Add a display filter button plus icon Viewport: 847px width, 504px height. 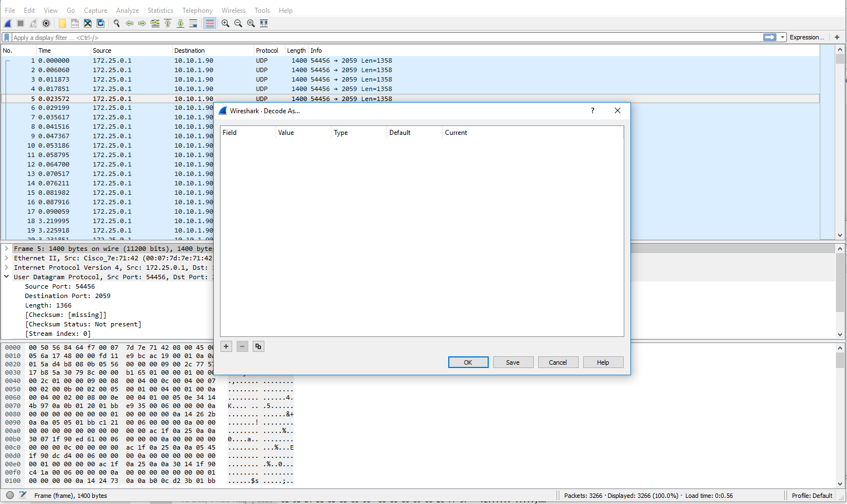(x=837, y=37)
